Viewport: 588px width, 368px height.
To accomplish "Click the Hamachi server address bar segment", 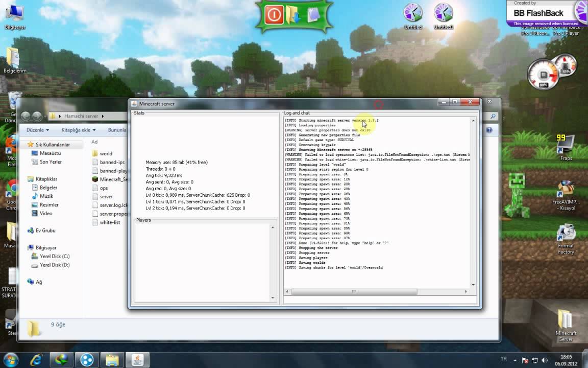I will (x=81, y=116).
